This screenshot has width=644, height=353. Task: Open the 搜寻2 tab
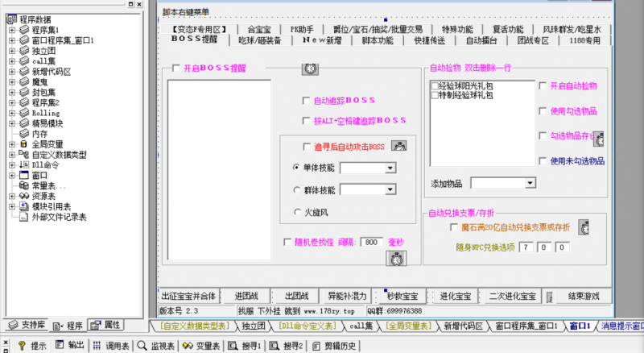pos(287,346)
